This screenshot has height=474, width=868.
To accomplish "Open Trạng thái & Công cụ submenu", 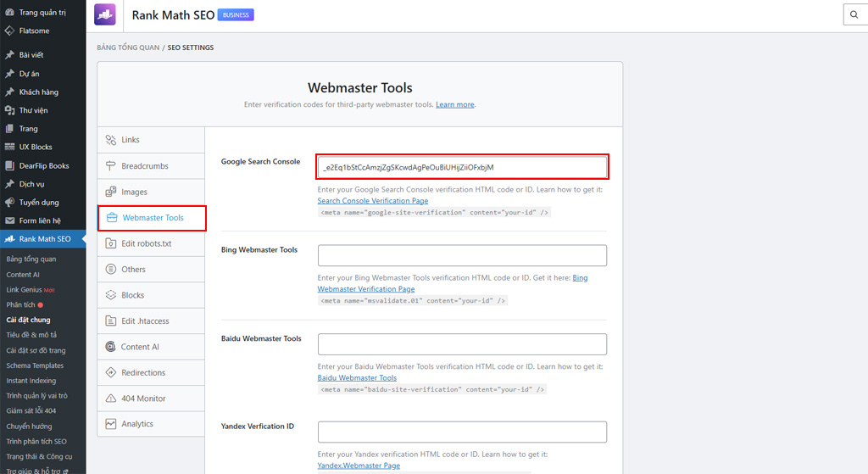I will 39,457.
